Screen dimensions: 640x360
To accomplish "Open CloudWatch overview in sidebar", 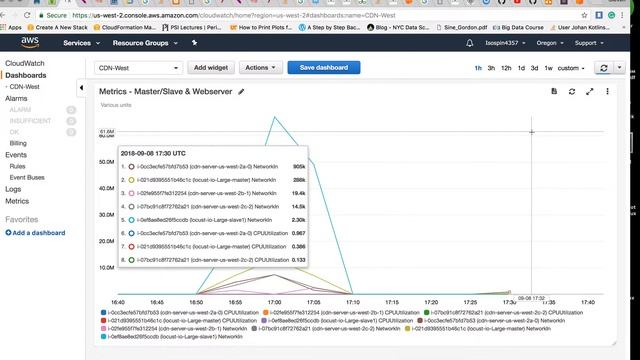I will (x=24, y=63).
